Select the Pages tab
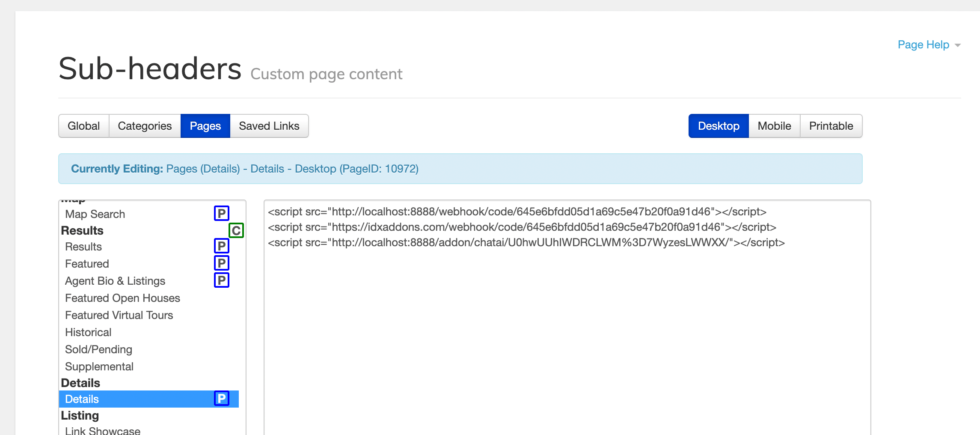 205,126
